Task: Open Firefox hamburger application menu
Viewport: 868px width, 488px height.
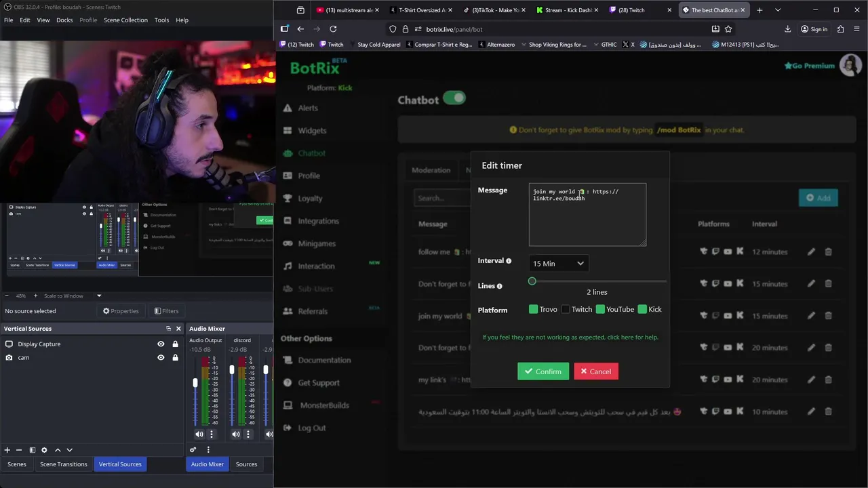Action: pyautogui.click(x=858, y=29)
